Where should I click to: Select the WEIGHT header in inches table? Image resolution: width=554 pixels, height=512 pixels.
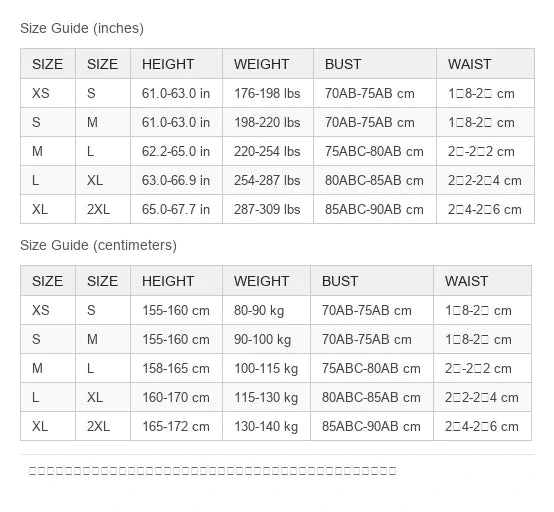[268, 64]
